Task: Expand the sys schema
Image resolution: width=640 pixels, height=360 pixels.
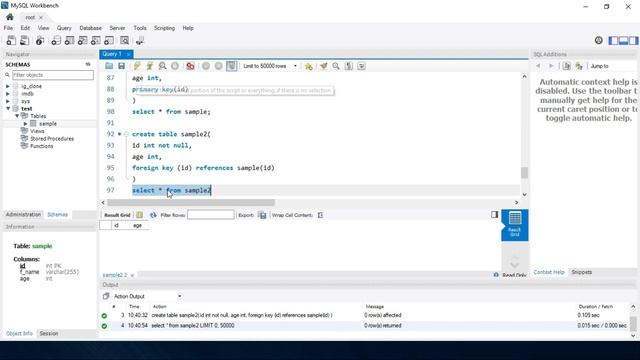Action: pyautogui.click(x=8, y=101)
